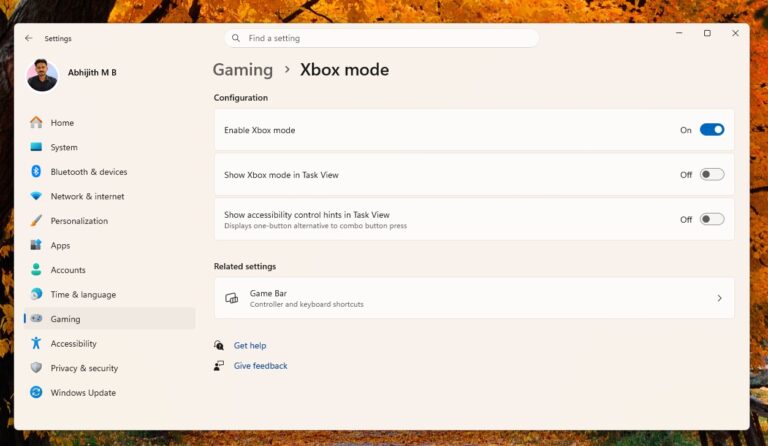Click the Windows Update sync icon

click(x=36, y=392)
